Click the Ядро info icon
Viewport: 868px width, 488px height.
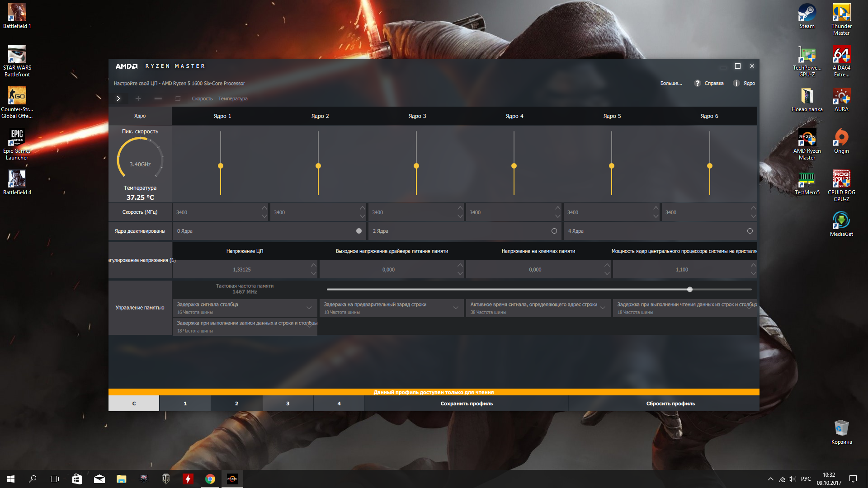[736, 83]
